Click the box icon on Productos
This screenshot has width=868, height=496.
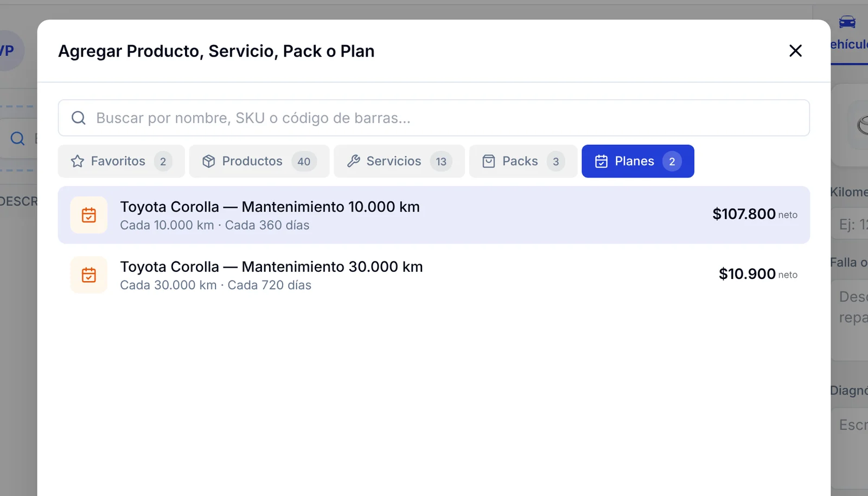209,161
